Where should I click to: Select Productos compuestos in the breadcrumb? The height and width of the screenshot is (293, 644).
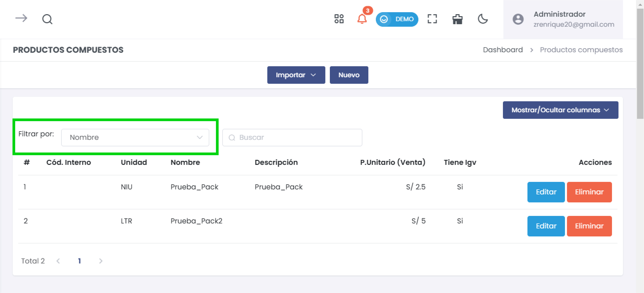(x=581, y=50)
